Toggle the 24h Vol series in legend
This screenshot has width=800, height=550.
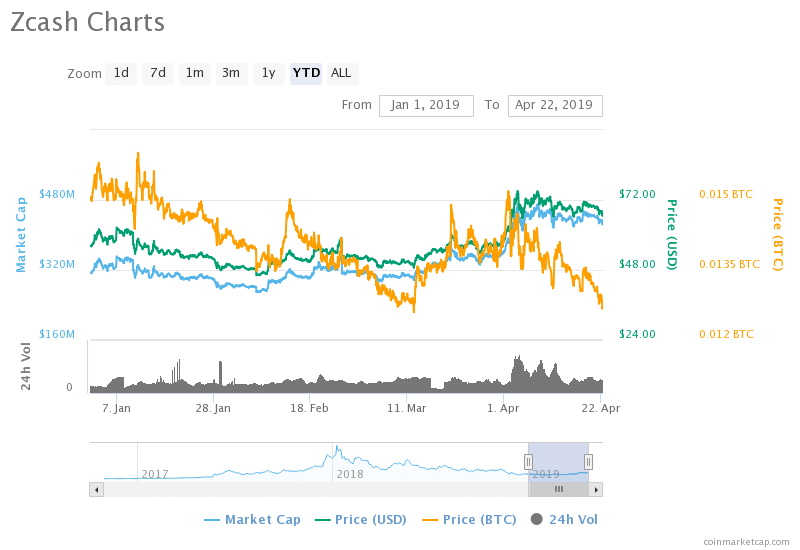[x=564, y=519]
